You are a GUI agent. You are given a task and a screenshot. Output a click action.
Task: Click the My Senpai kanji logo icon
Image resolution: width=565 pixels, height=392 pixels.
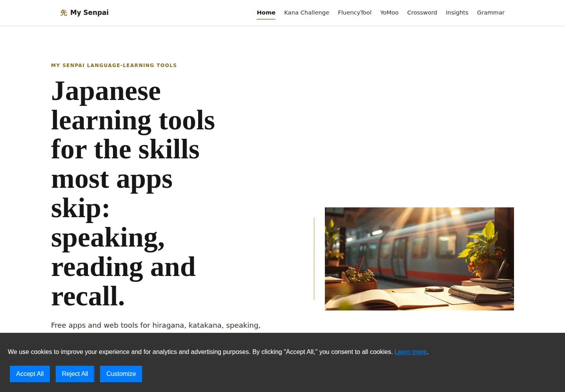[x=64, y=13]
